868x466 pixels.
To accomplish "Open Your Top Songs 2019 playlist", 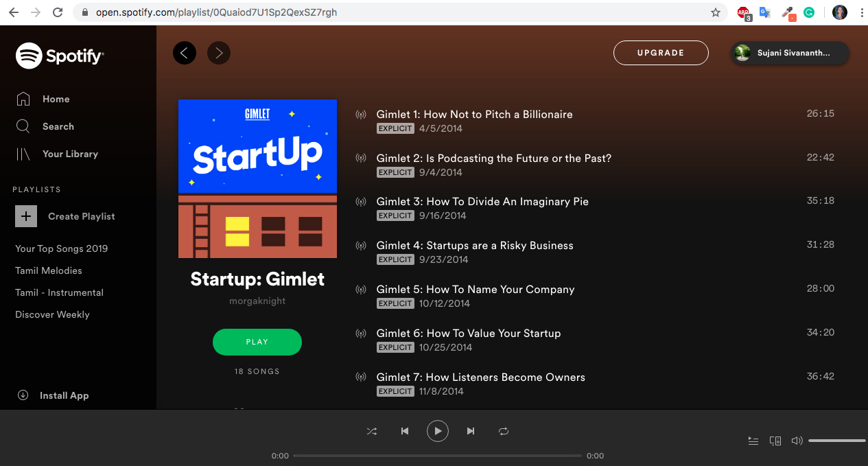I will (x=62, y=248).
